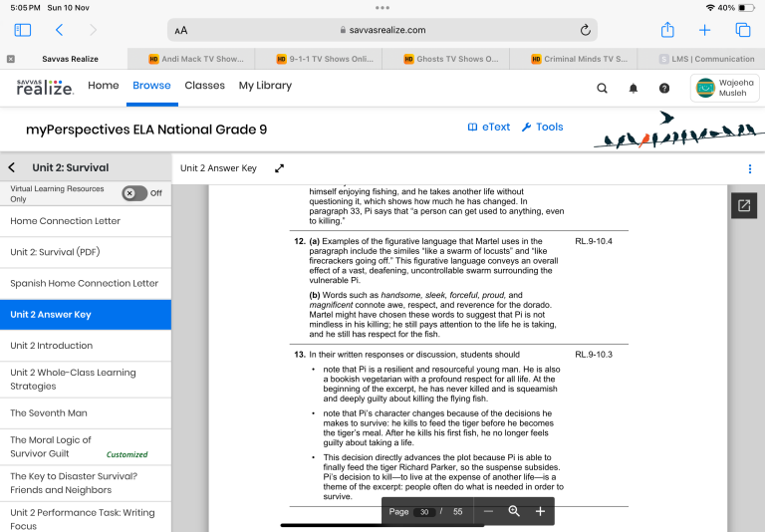Viewport: 765px width, 532px height.
Task: Zoom in with the plus icon
Action: [540, 511]
